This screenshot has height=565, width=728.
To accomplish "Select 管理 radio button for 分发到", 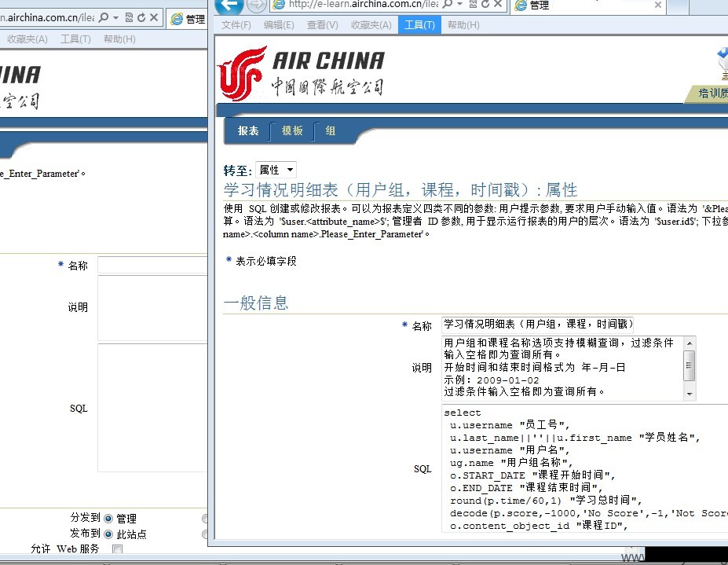I will click(x=108, y=519).
